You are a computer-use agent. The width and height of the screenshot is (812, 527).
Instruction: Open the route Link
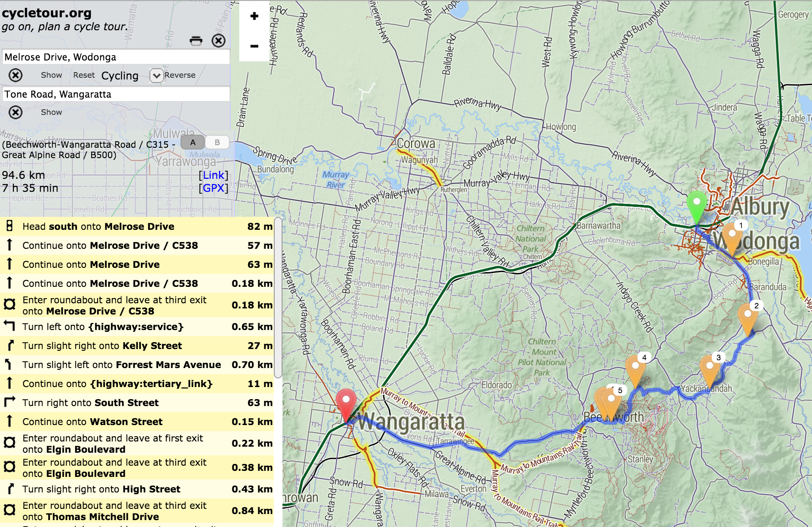(x=213, y=175)
